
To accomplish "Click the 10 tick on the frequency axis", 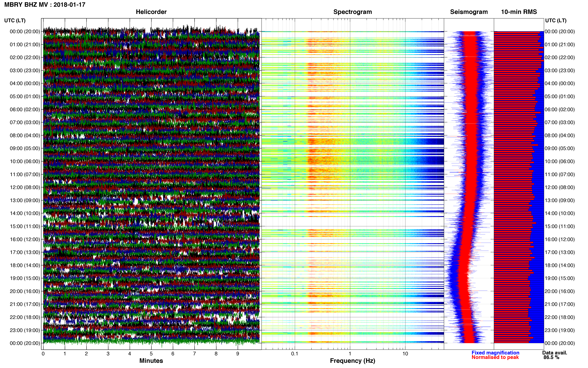I will click(x=405, y=354).
